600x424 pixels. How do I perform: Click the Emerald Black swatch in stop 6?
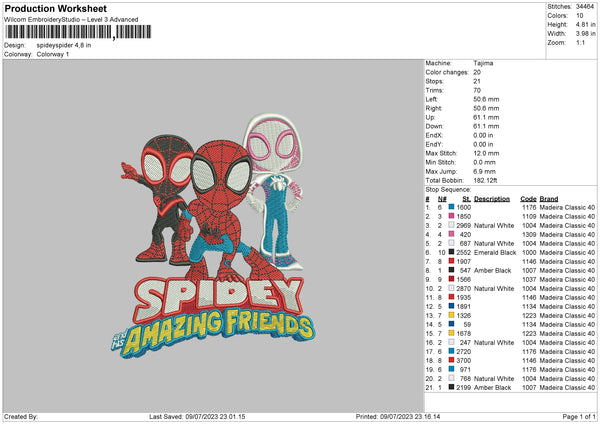pos(452,252)
